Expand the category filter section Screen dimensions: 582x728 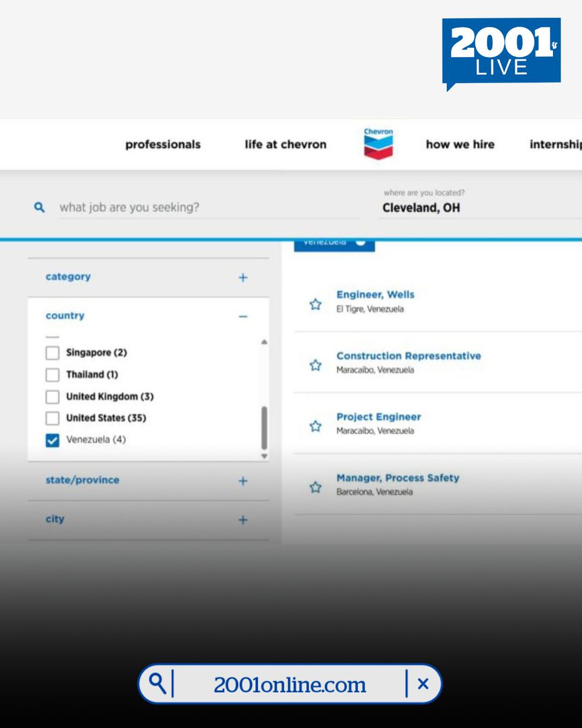point(243,278)
